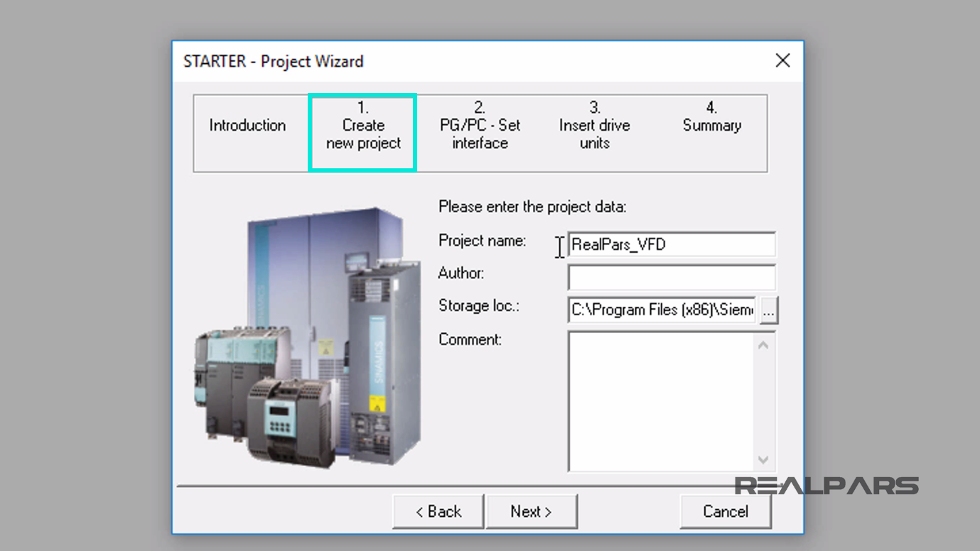Click the Comment box scrollbar track
Viewport: 980px width, 551px height.
tap(763, 401)
